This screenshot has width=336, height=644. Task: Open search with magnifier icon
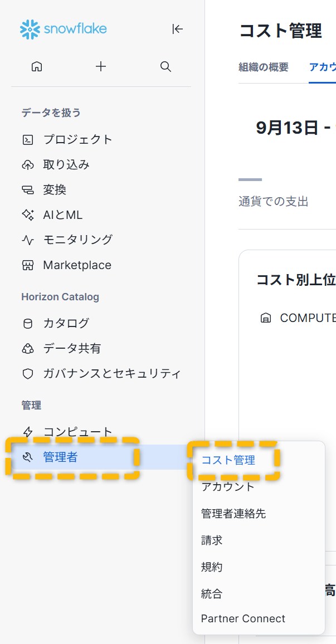(x=165, y=67)
